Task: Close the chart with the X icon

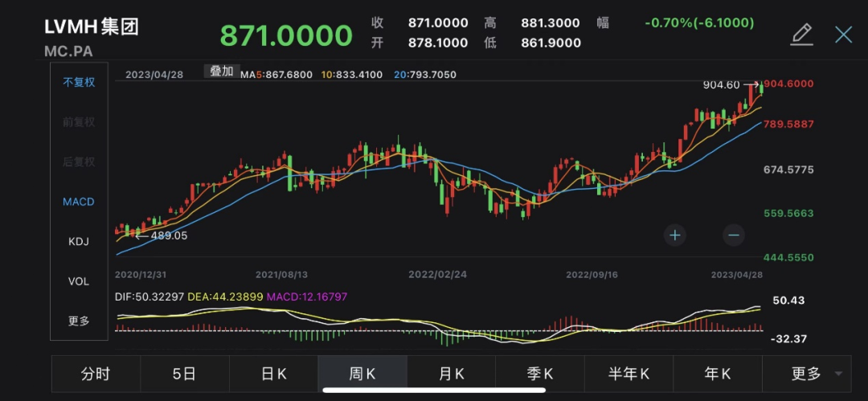Action: pos(844,35)
